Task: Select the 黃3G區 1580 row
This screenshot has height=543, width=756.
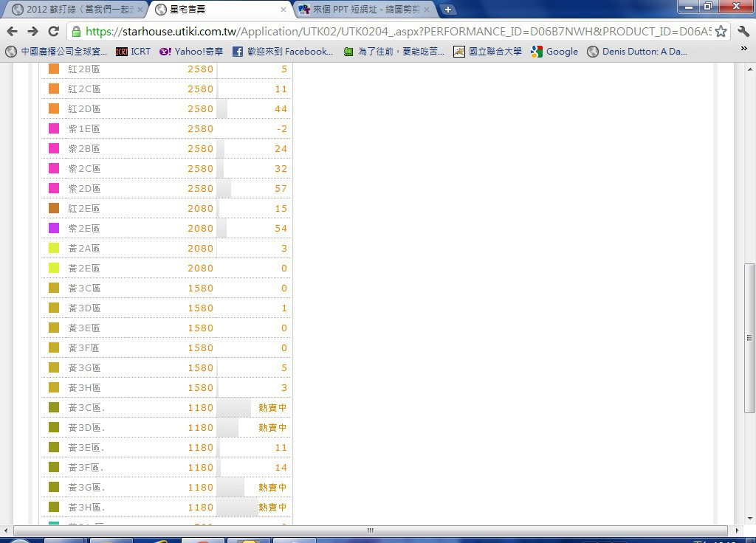Action: 166,367
